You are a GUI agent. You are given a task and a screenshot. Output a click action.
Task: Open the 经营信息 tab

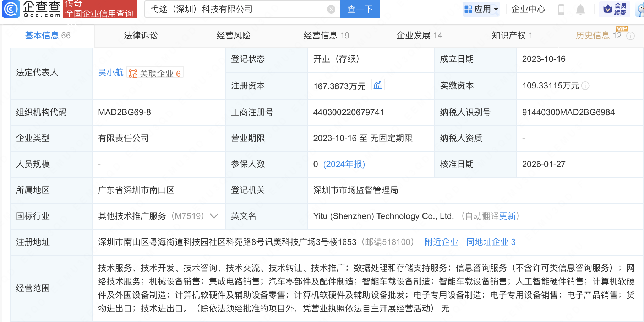click(322, 36)
